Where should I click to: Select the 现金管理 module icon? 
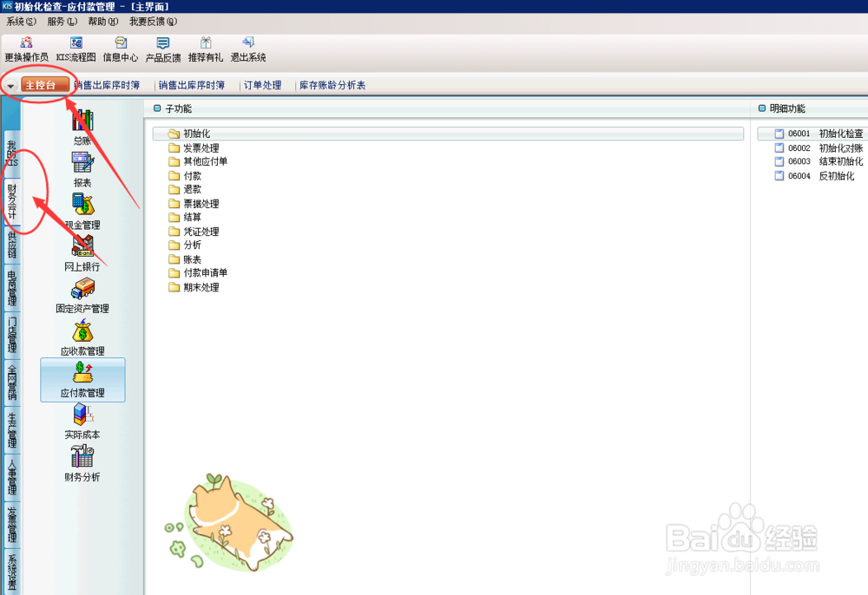click(82, 212)
